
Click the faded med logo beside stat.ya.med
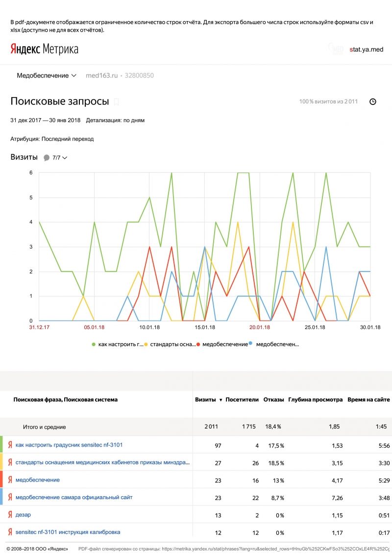336,49
